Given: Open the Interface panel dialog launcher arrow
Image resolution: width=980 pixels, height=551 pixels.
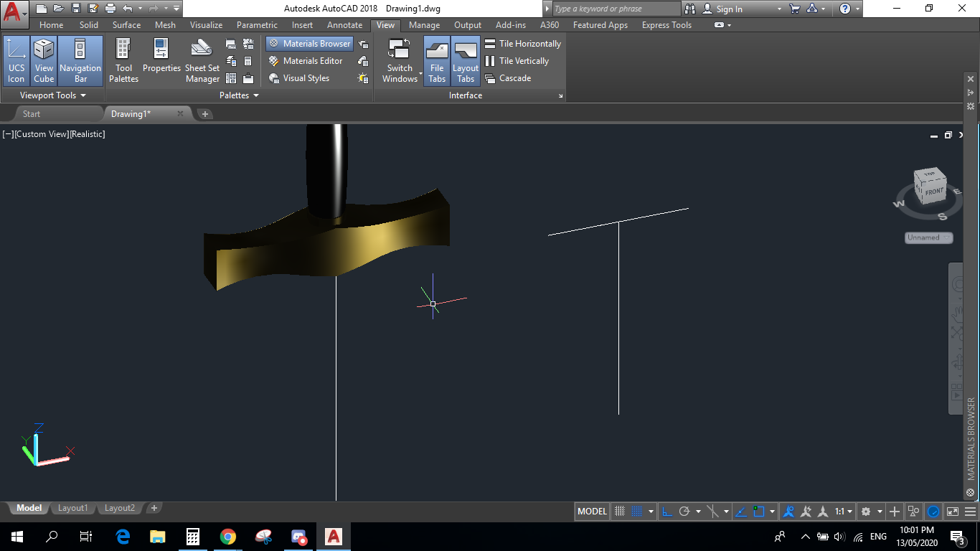Looking at the screenshot, I should pyautogui.click(x=560, y=96).
